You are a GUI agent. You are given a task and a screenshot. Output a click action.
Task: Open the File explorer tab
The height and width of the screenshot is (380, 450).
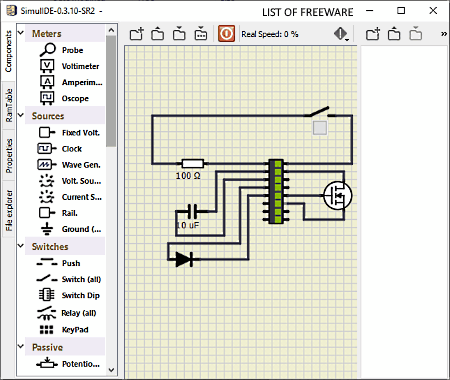pos(8,210)
